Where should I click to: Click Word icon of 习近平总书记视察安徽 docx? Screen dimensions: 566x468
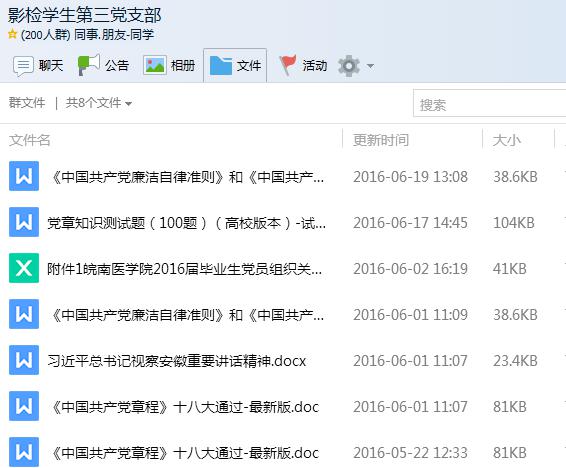click(24, 360)
